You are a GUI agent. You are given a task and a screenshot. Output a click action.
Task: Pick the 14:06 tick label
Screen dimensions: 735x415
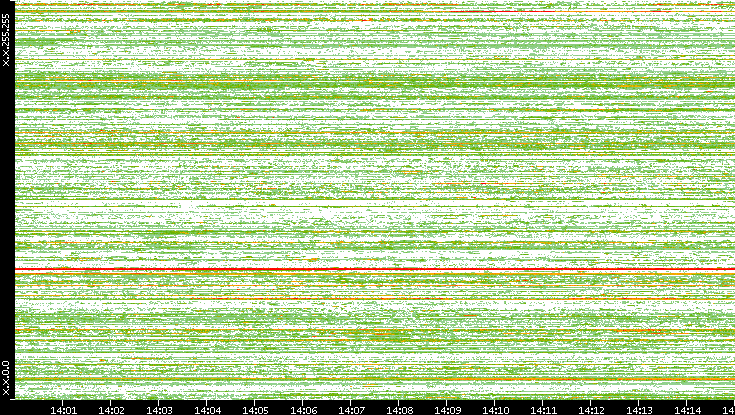coord(303,410)
